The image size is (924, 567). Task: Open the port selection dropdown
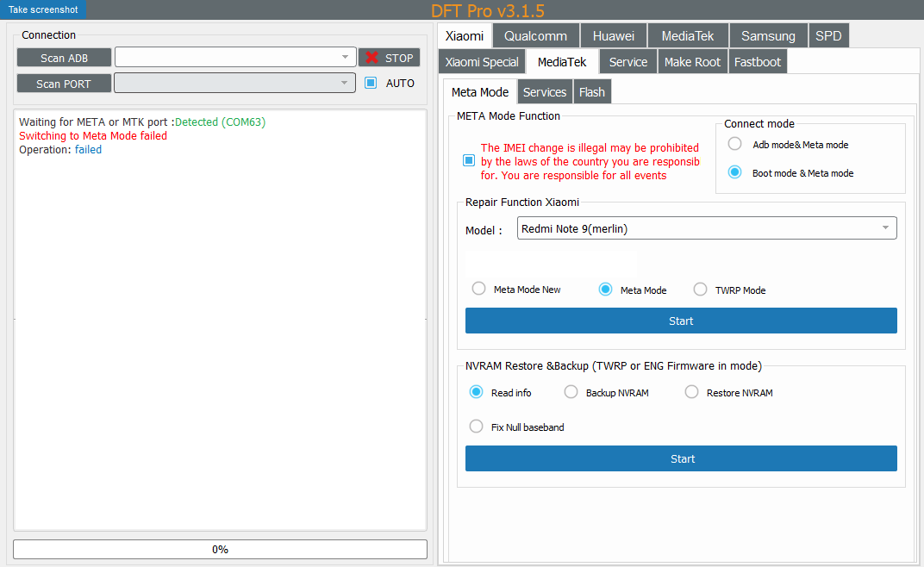[x=345, y=83]
